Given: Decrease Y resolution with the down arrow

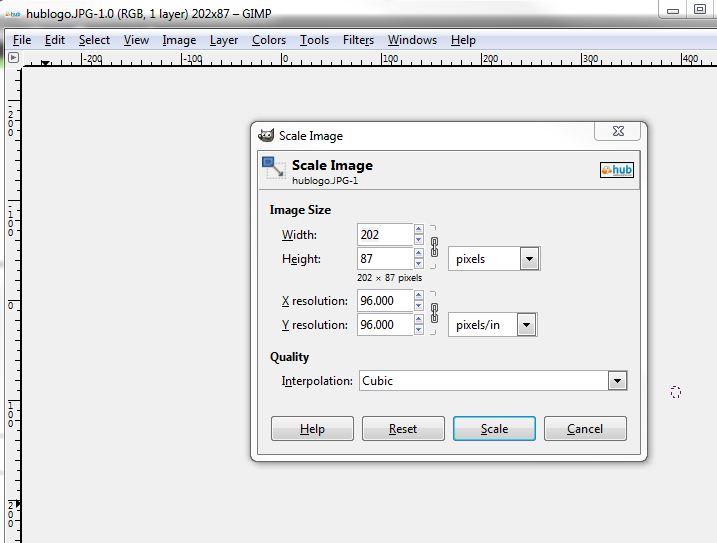Looking at the screenshot, I should point(418,330).
